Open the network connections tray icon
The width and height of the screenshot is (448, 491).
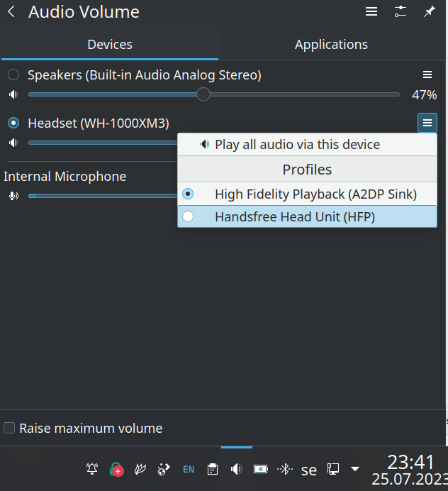333,469
